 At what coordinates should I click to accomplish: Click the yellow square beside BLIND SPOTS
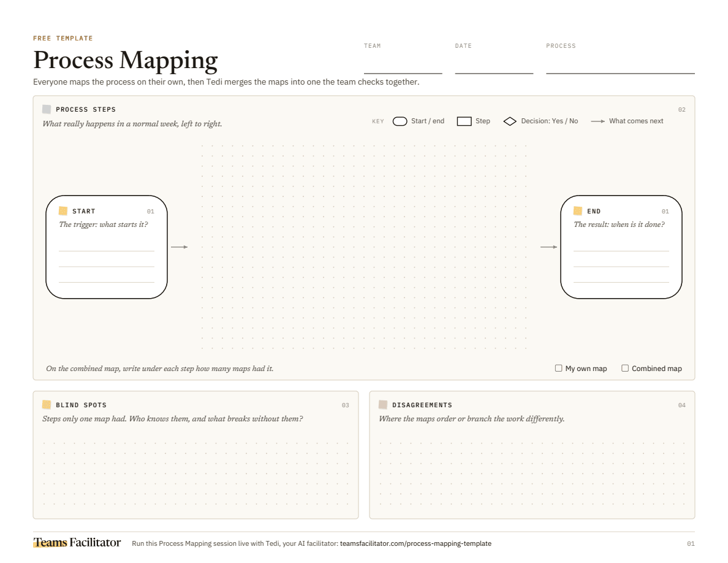coord(47,405)
